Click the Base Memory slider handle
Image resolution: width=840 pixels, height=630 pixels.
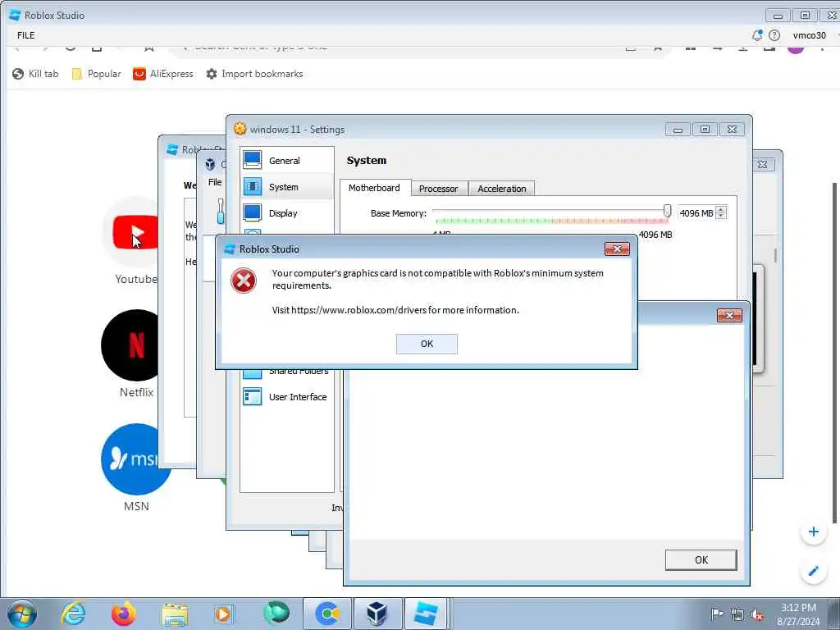click(667, 211)
